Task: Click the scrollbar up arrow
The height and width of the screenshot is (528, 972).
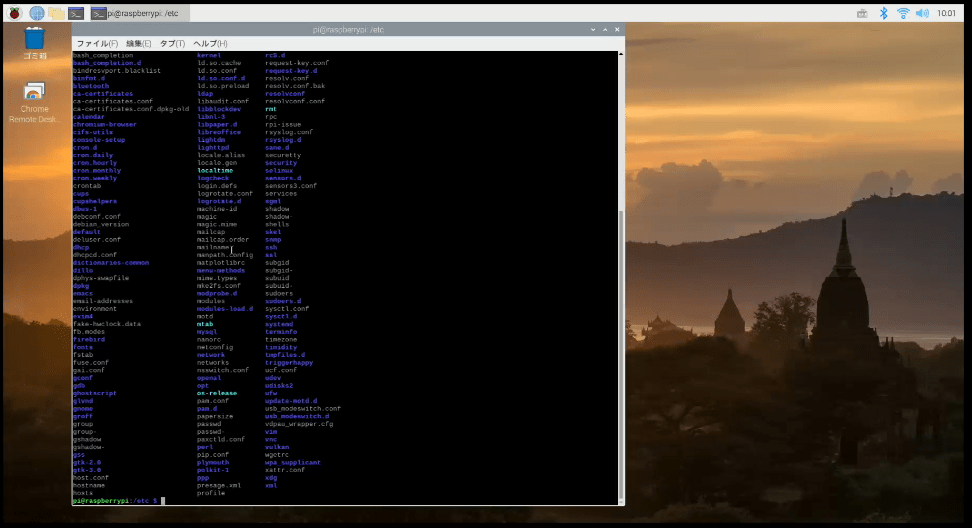Action: 621,55
